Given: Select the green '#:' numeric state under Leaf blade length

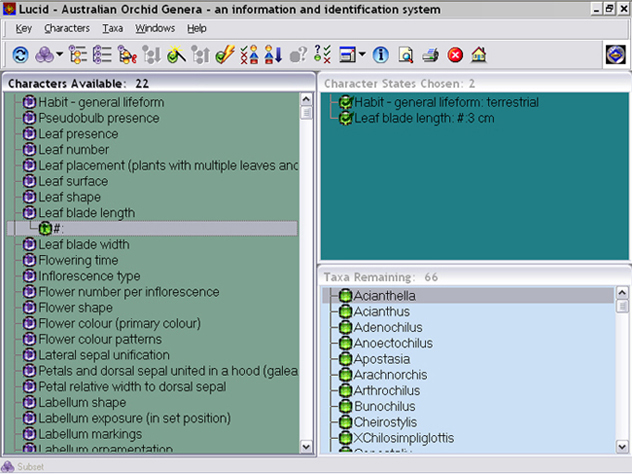Looking at the screenshot, I should click(45, 229).
